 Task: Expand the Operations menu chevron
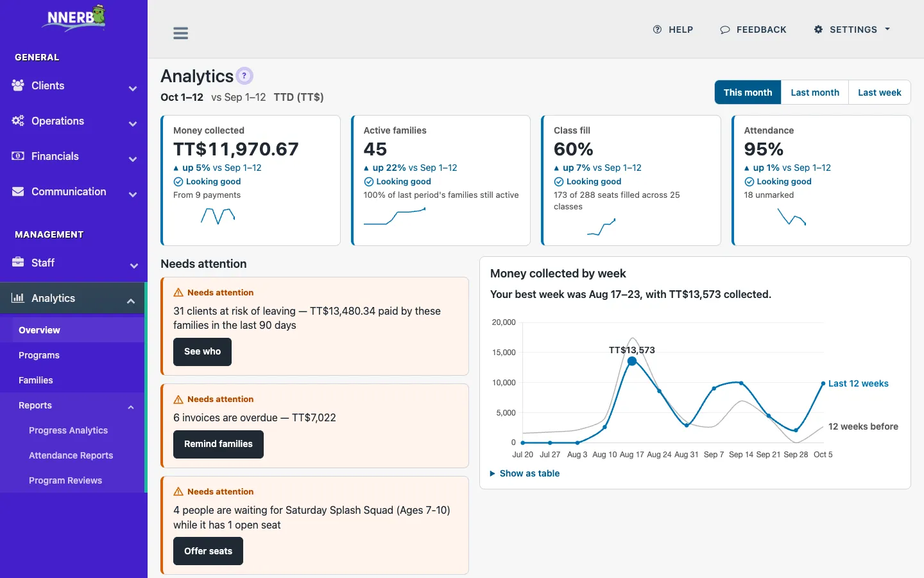pos(133,124)
